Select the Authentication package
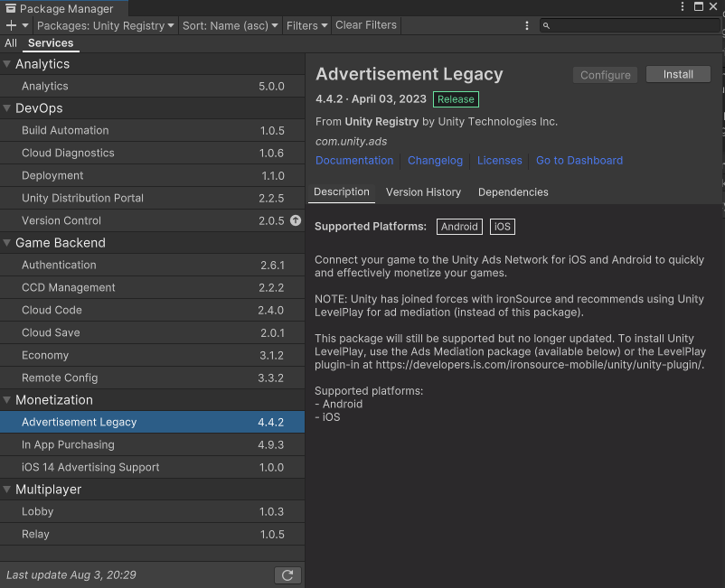 click(x=153, y=266)
